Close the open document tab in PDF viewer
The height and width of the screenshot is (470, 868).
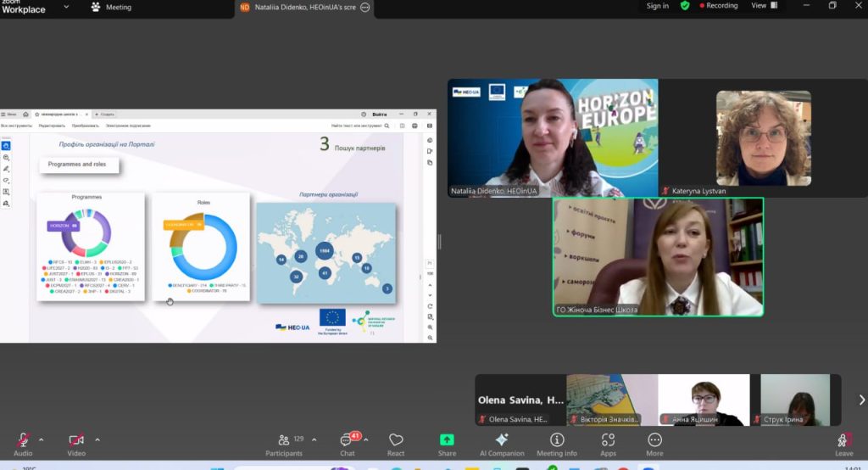click(87, 115)
